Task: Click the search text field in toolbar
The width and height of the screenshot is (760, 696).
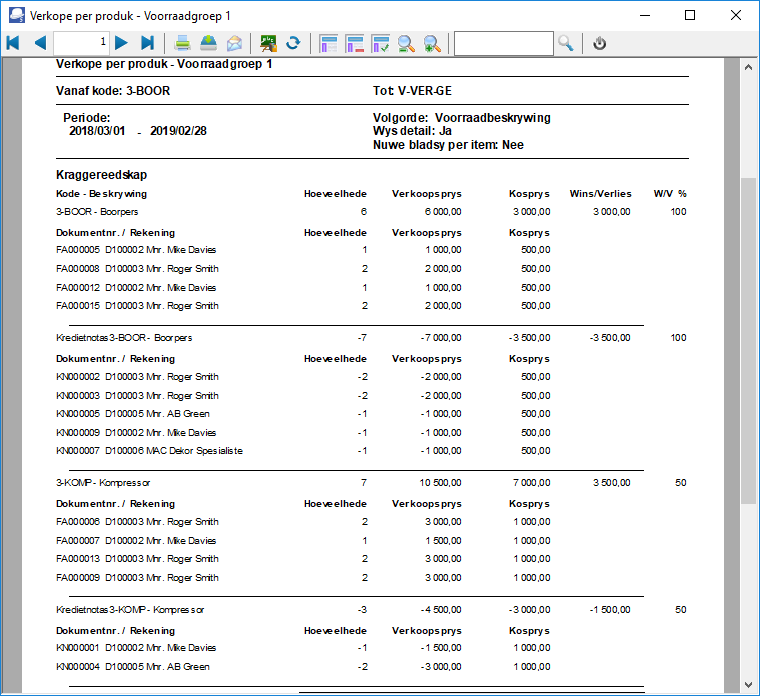Action: 504,43
